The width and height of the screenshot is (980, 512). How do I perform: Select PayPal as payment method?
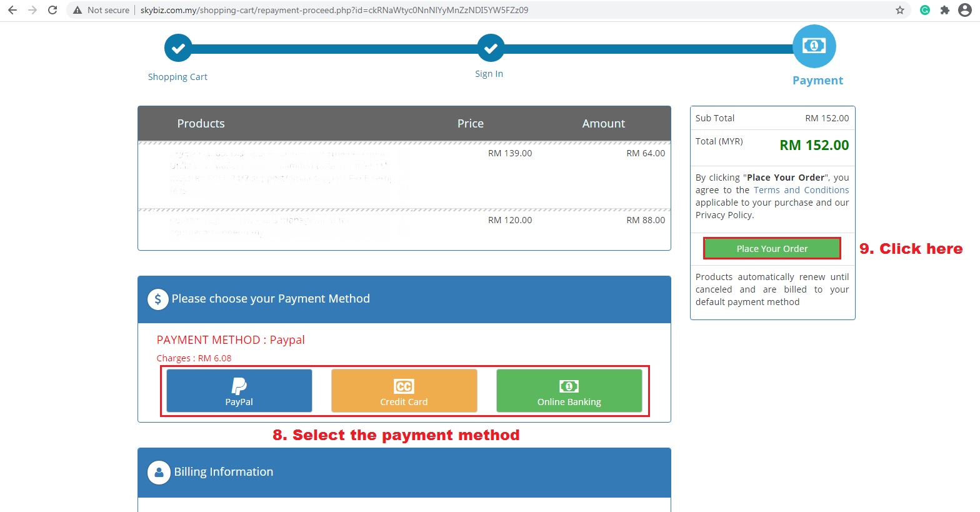239,391
